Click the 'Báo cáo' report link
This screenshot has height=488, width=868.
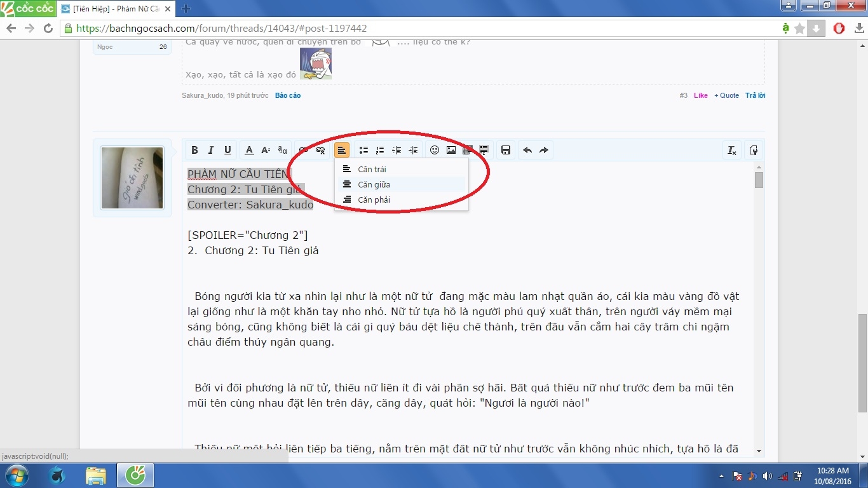point(288,95)
